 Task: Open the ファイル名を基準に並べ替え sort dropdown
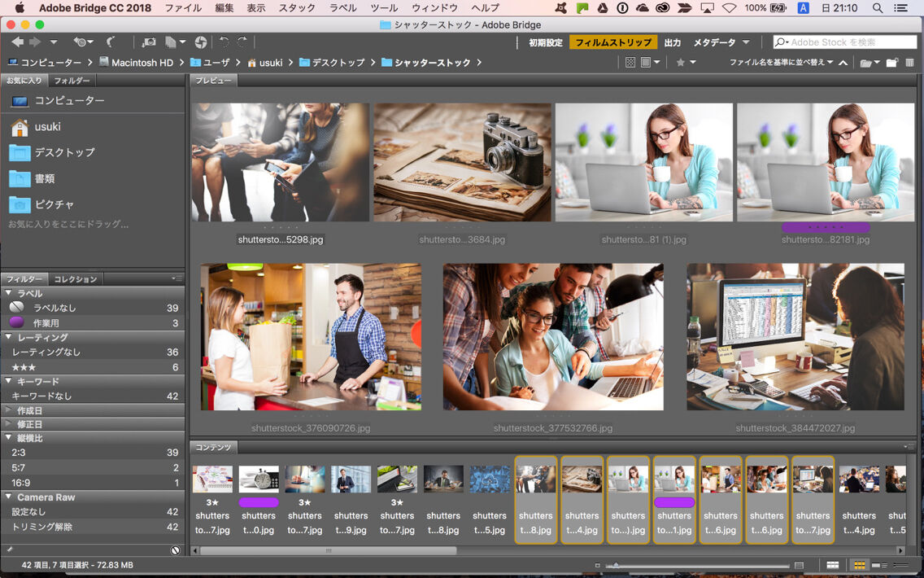point(781,63)
